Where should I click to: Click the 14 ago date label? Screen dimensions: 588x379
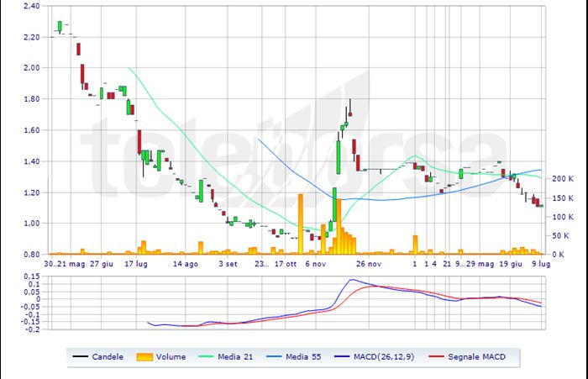(186, 264)
